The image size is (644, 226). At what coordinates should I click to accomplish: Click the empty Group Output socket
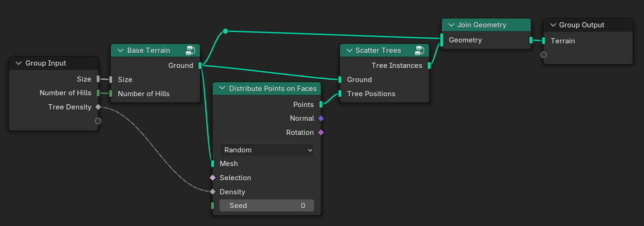click(544, 55)
